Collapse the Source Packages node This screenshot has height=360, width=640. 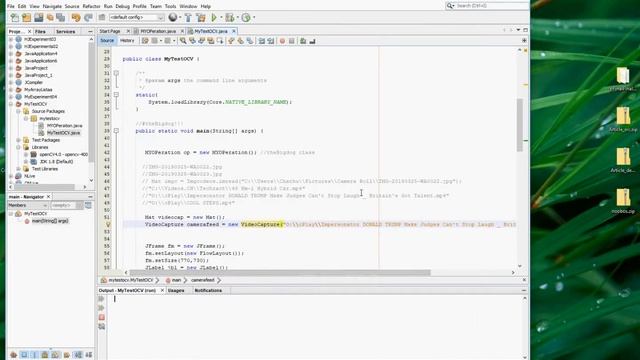coord(18,111)
